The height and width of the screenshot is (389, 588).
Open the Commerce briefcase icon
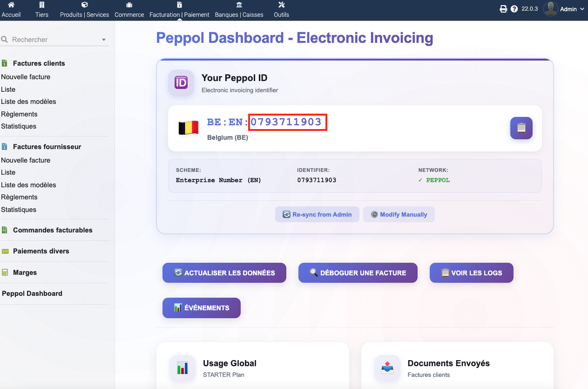[x=129, y=5]
